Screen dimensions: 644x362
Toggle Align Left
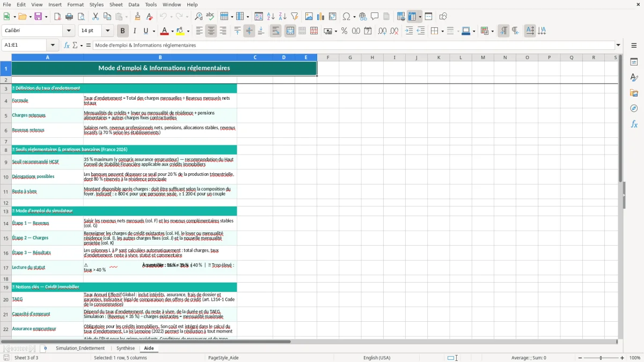pos(199,31)
